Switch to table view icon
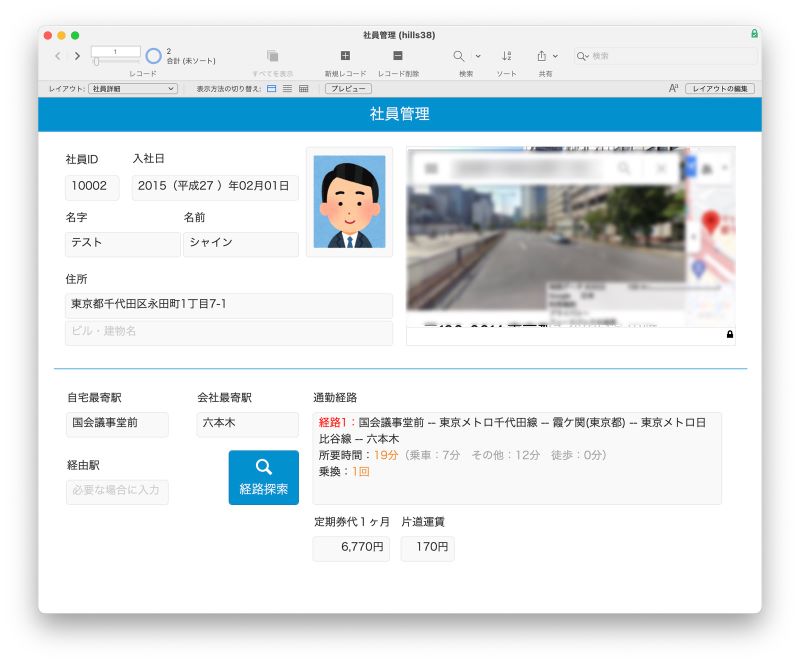800x664 pixels. click(x=304, y=89)
